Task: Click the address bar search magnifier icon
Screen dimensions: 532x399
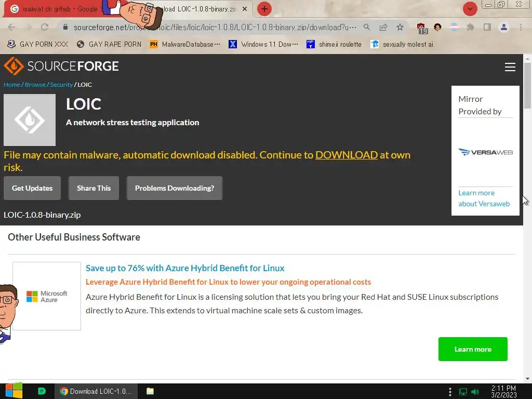Action: [366, 27]
